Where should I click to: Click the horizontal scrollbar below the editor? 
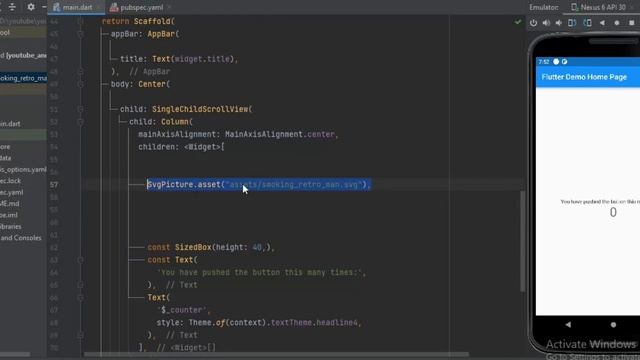(x=276, y=354)
